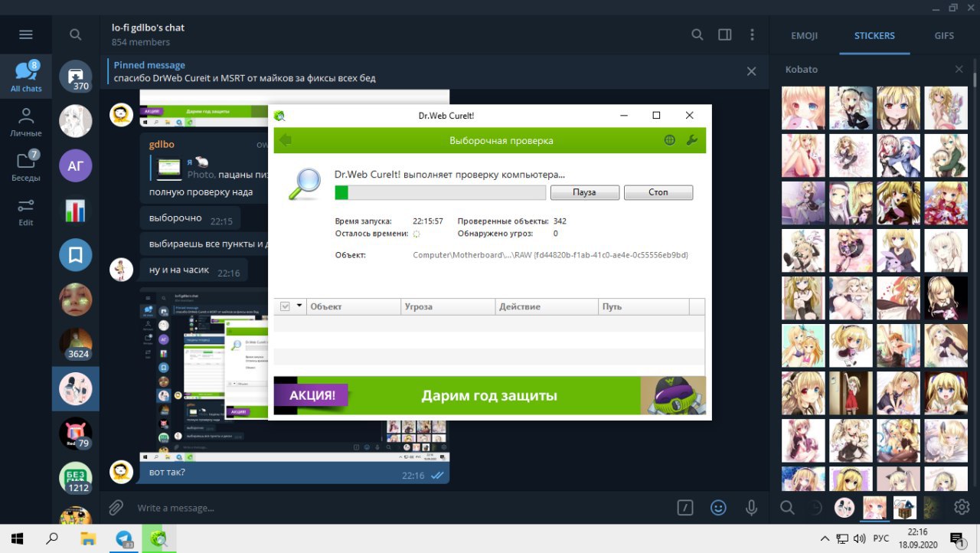Toggle right side panel in chat header
Viewport: 980px width, 553px height.
pos(725,34)
